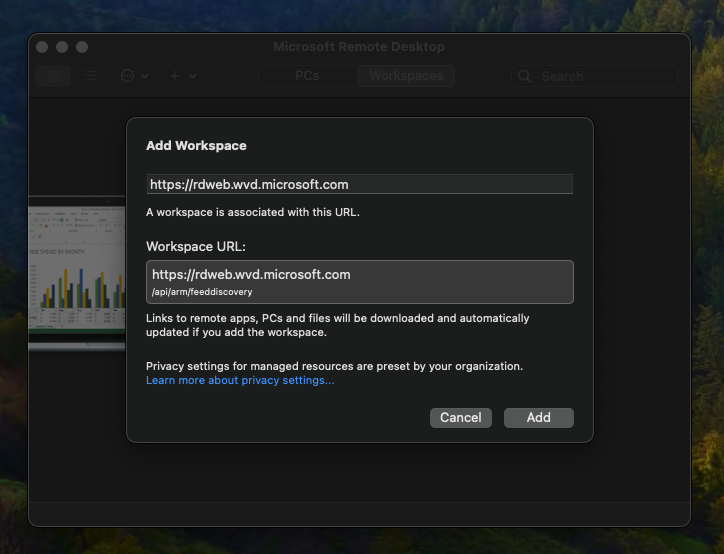This screenshot has width=724, height=554.
Task: Focus the Search field in toolbar
Action: 594,76
